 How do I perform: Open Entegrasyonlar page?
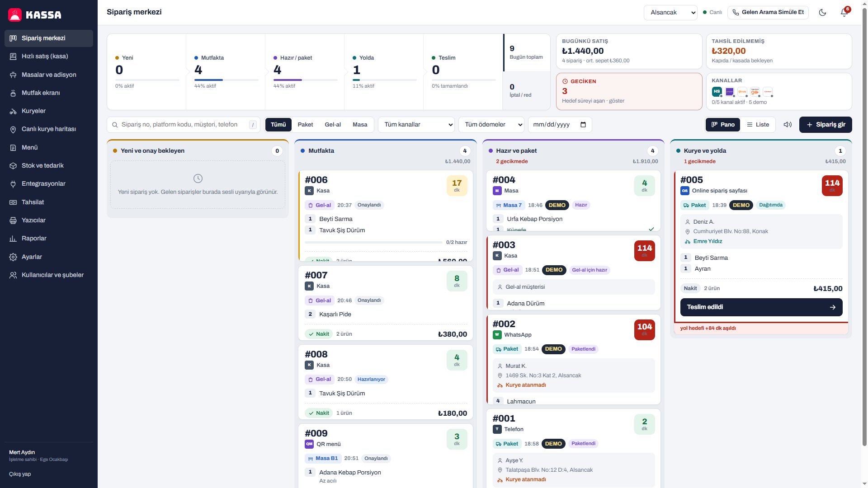coord(49,184)
